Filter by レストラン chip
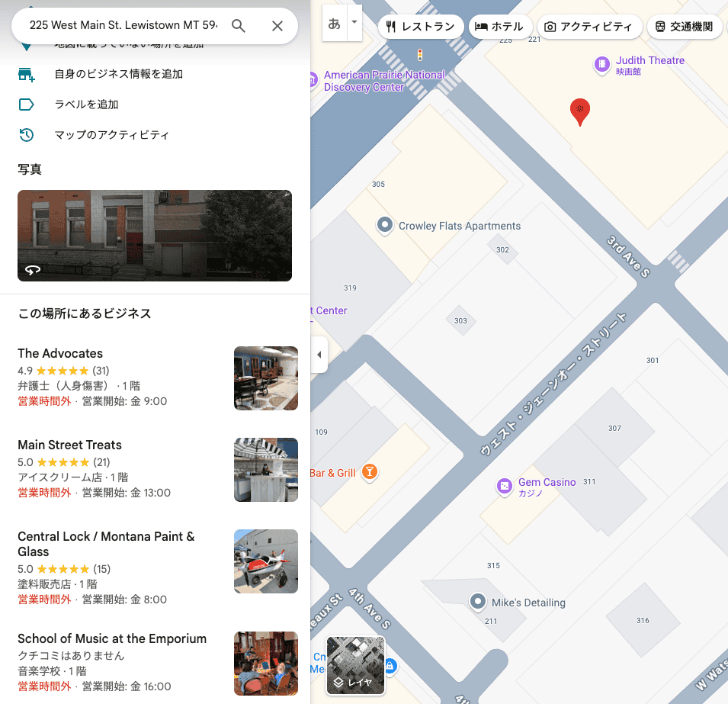The height and width of the screenshot is (704, 728). coord(421,27)
